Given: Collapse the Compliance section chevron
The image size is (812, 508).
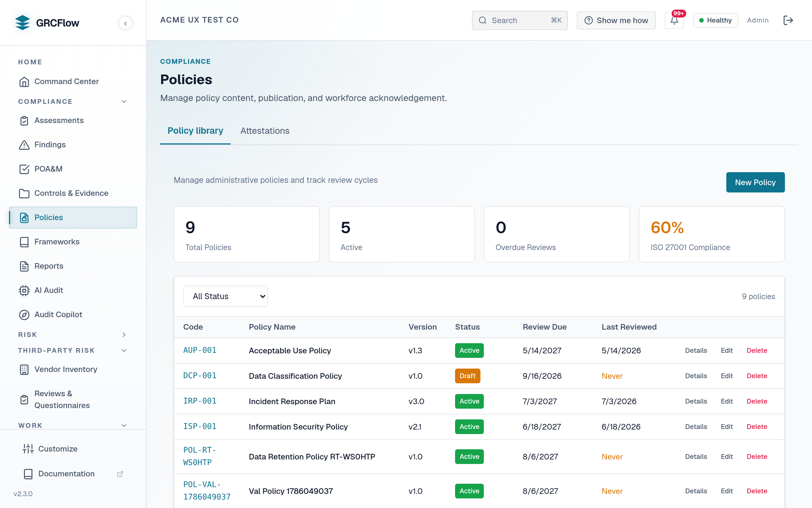Looking at the screenshot, I should 124,102.
